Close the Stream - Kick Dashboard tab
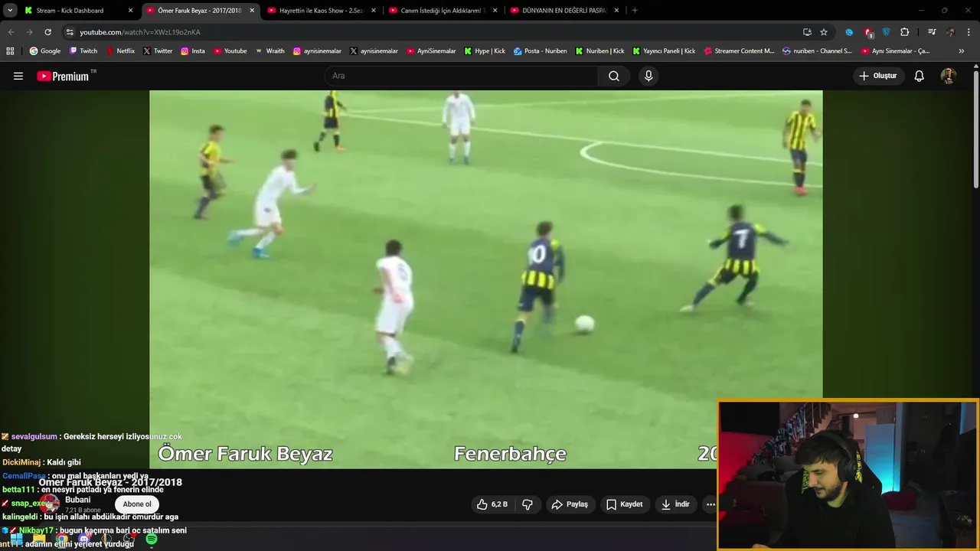The width and height of the screenshot is (980, 551). 130,11
